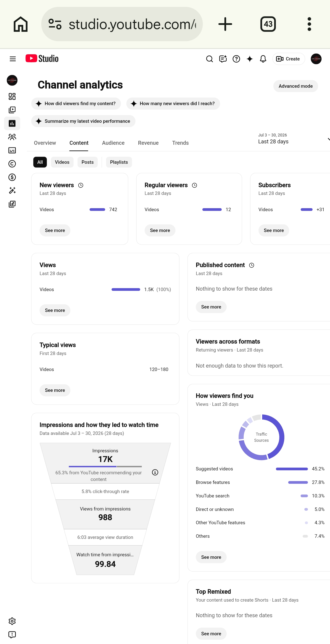Click the Advanced mode button
Screen dimensions: 330x644
pos(295,86)
